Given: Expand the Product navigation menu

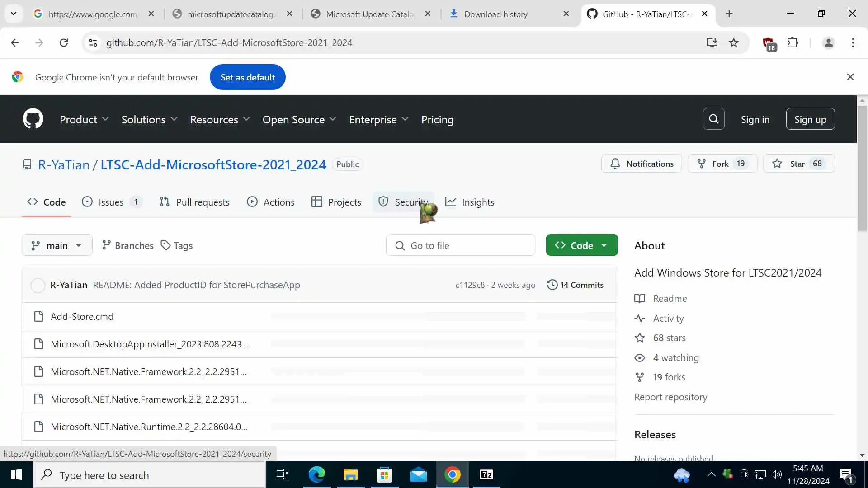Looking at the screenshot, I should [84, 119].
